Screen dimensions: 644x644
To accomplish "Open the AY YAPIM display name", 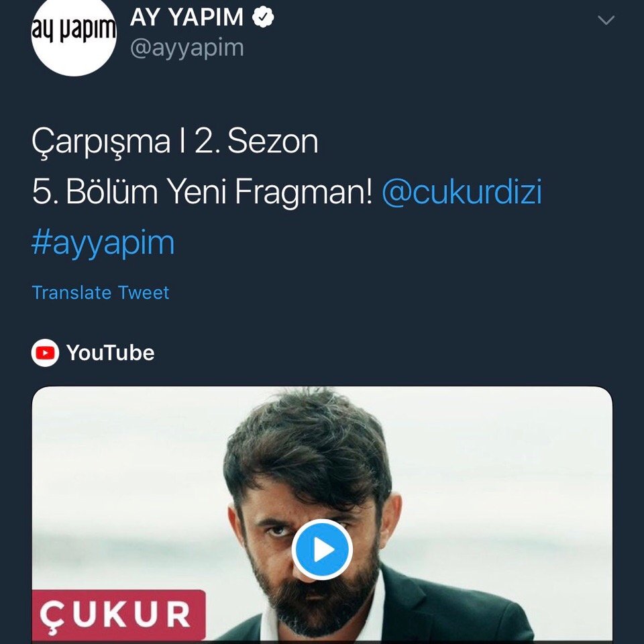I will point(187,17).
